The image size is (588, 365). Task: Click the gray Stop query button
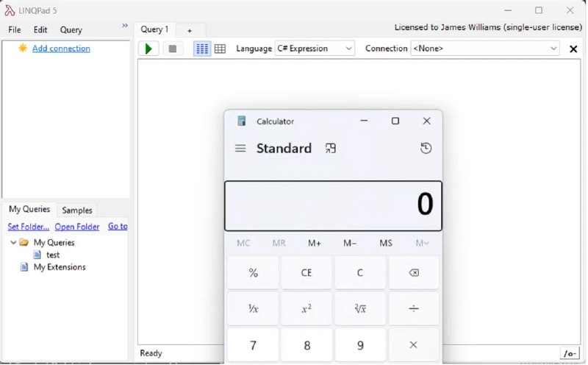pos(173,49)
